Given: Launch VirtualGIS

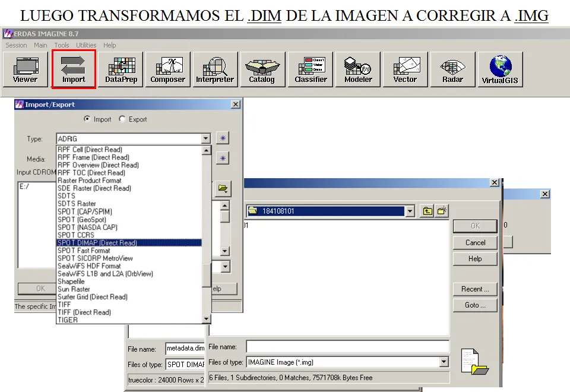Looking at the screenshot, I should pos(500,69).
